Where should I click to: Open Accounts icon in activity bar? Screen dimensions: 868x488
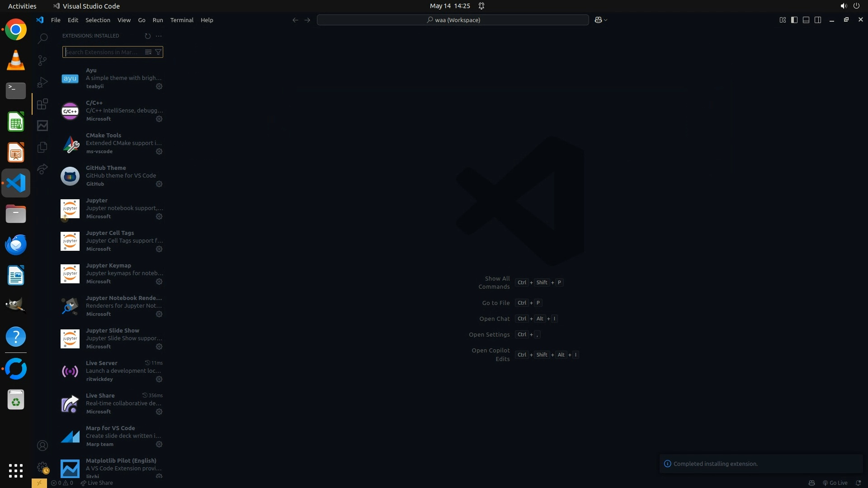42,446
